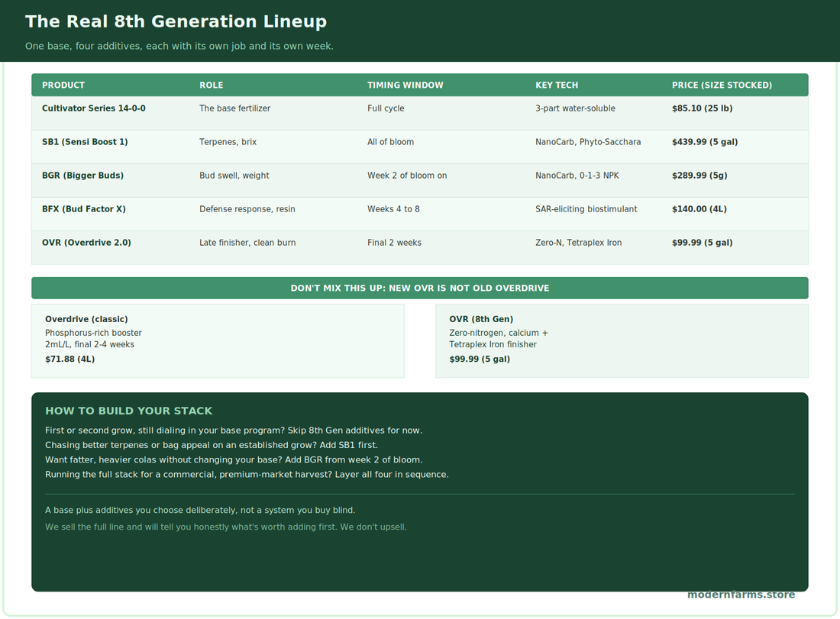Select the 'BFX (Bud Factor X)' product cell
Image resolution: width=840 pixels, height=619 pixels.
pos(83,209)
